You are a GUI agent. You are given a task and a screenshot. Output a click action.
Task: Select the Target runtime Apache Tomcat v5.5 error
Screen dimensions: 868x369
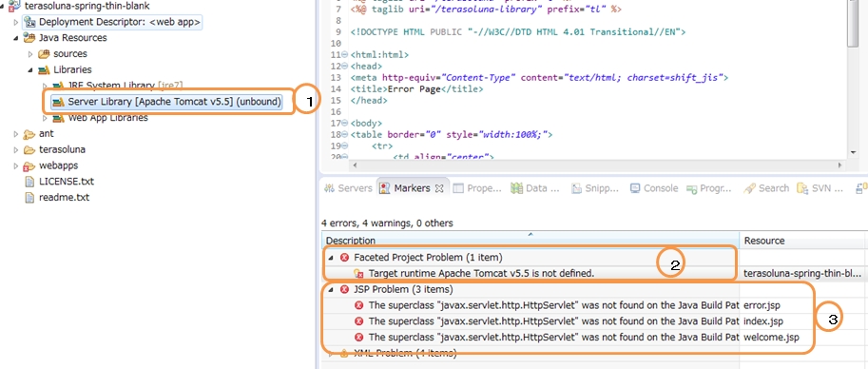pyautogui.click(x=481, y=273)
